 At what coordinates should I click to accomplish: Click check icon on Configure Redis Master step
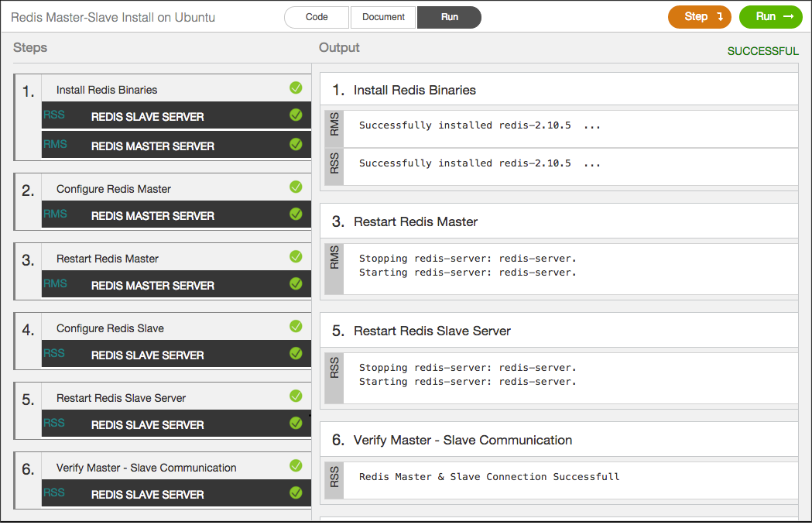[x=296, y=187]
